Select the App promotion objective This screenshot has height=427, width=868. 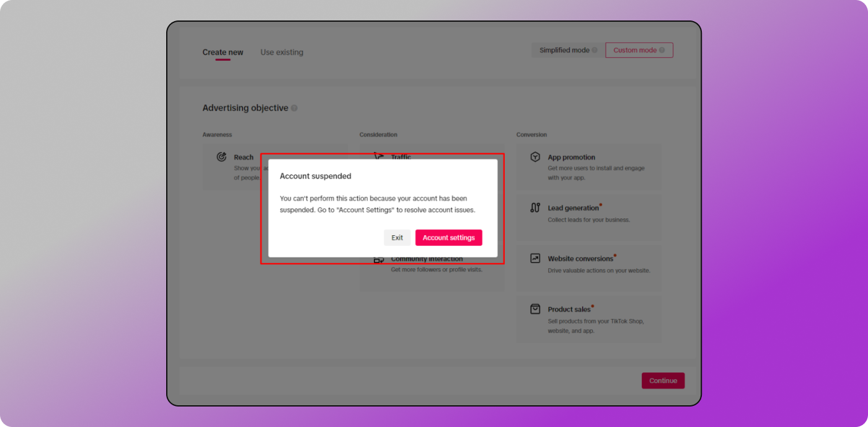point(588,167)
